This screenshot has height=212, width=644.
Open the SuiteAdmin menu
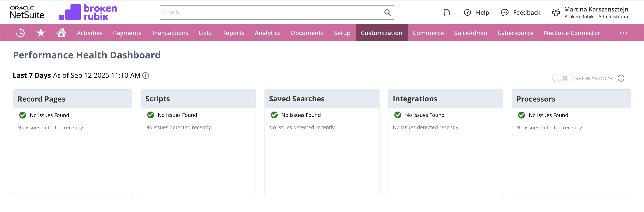tap(470, 33)
